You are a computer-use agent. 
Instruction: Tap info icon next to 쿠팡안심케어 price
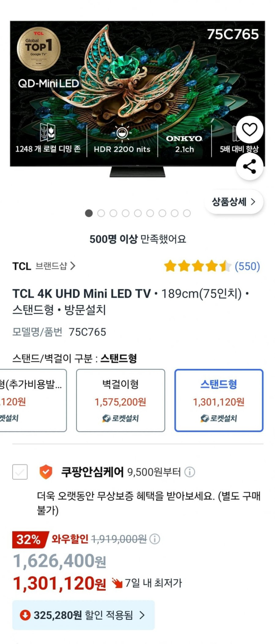(190, 472)
